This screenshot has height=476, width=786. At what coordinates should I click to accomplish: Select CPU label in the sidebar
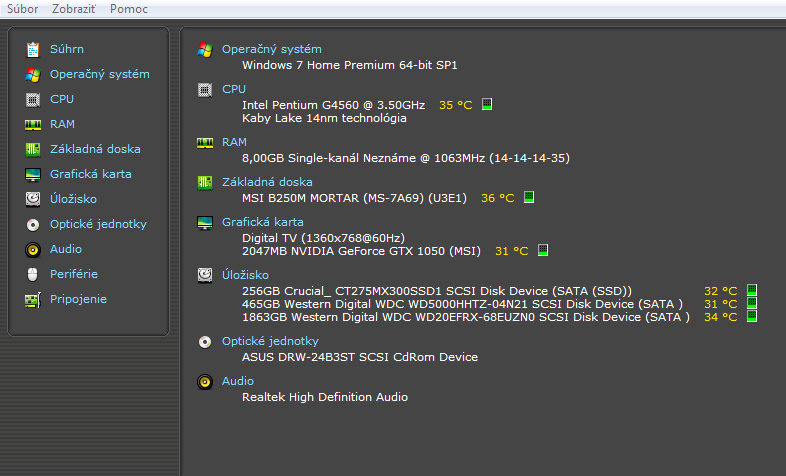pyautogui.click(x=62, y=99)
